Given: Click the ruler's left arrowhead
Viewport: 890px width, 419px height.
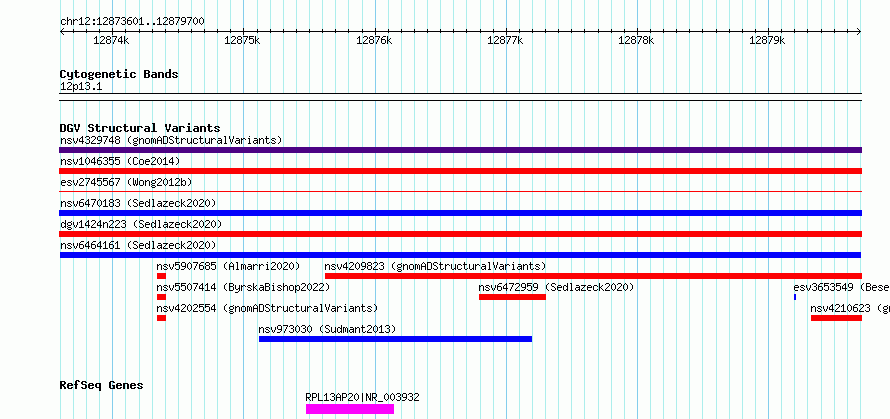Looking at the screenshot, I should (x=62, y=32).
